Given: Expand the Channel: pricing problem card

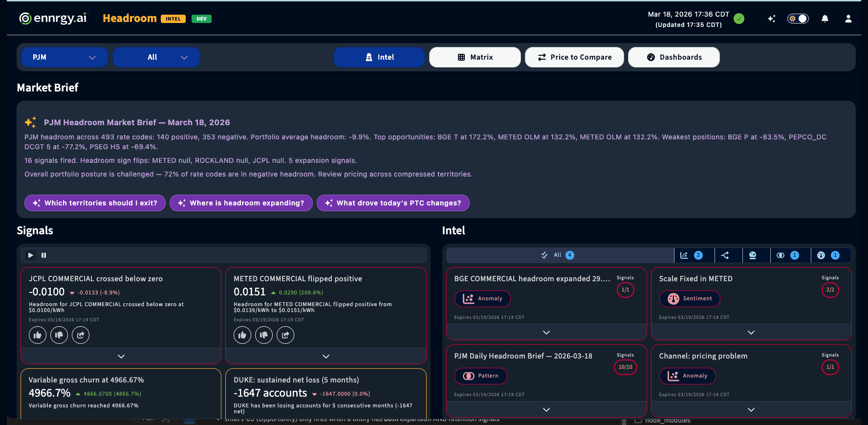Looking at the screenshot, I should tap(751, 409).
